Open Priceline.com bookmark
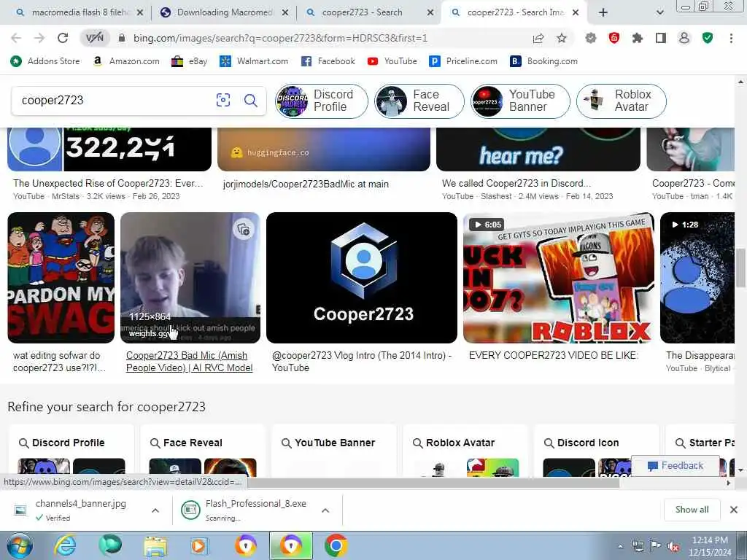The width and height of the screenshot is (747, 560). [463, 61]
